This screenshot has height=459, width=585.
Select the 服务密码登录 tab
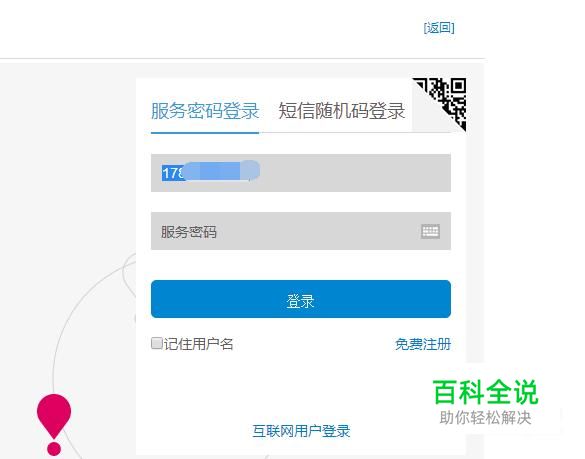click(x=205, y=111)
